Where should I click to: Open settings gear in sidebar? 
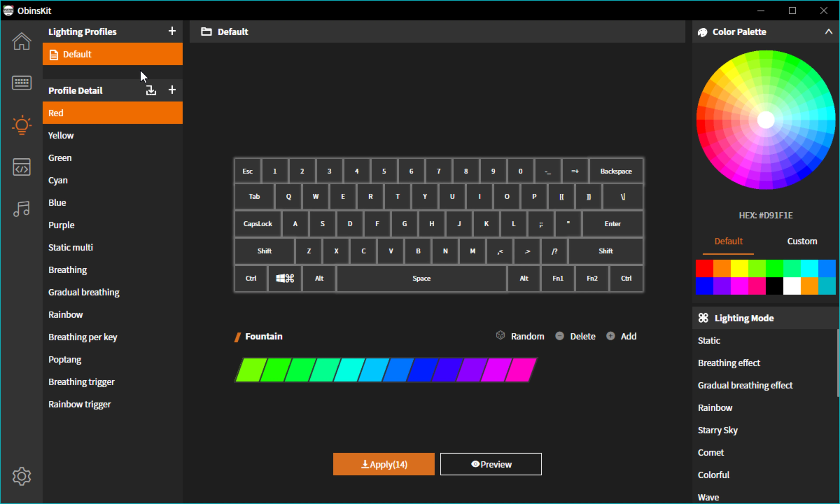pyautogui.click(x=21, y=476)
